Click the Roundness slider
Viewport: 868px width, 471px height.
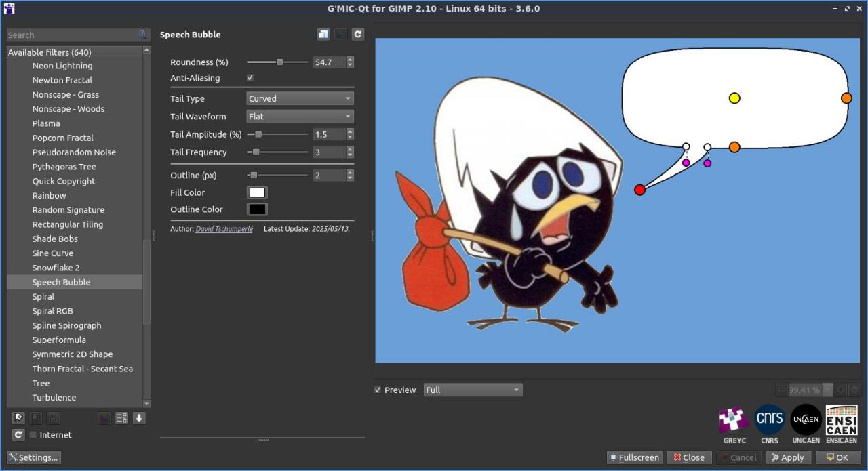[277, 62]
